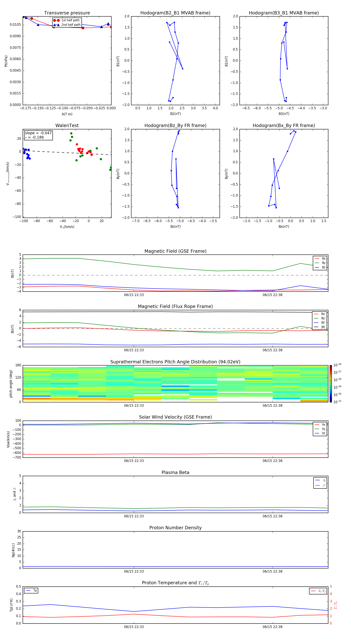Viewport: 351px width, 644px height.
Task: Click the 10^-31 colorbar tick label
Action: tap(337, 402)
